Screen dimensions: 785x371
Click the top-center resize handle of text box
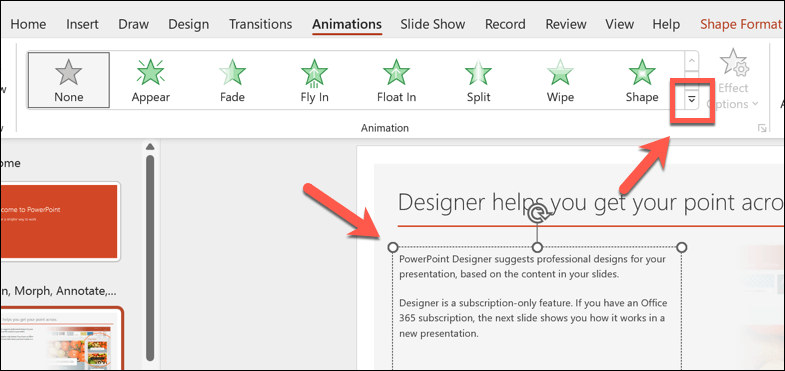[537, 247]
